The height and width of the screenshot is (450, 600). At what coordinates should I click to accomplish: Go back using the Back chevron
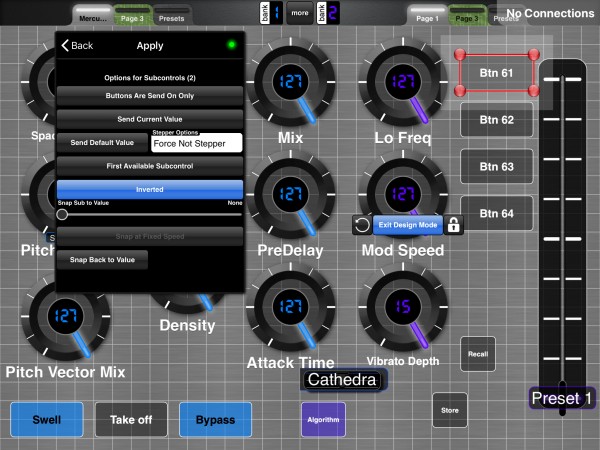(x=77, y=46)
